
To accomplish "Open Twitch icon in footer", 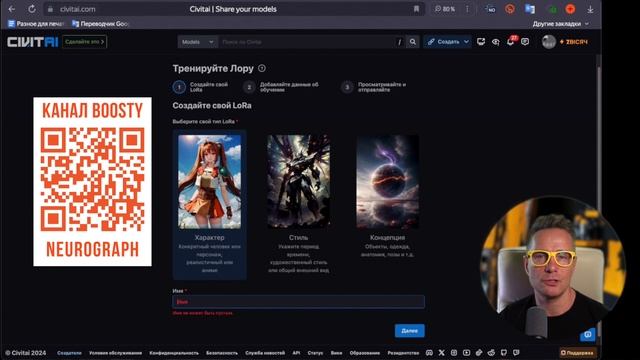I will pos(516,353).
